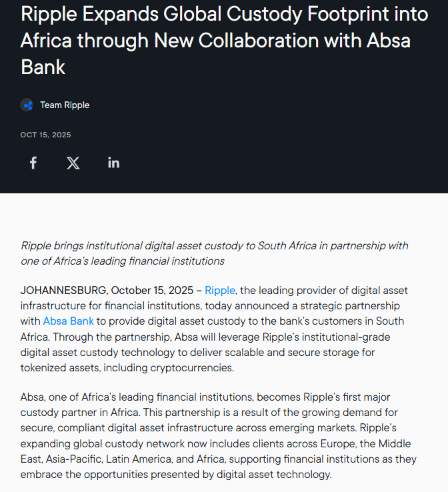Click 'tokenized assets' in the first paragraph
Viewport: 448px width, 492px height.
pyautogui.click(x=59, y=367)
